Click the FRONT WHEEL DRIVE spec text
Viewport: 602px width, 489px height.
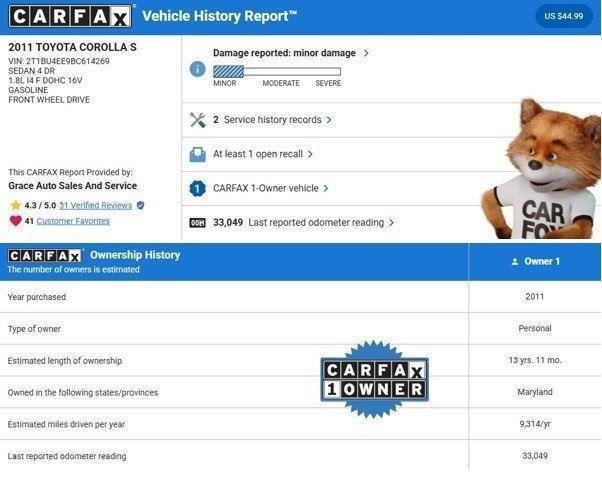pos(49,100)
